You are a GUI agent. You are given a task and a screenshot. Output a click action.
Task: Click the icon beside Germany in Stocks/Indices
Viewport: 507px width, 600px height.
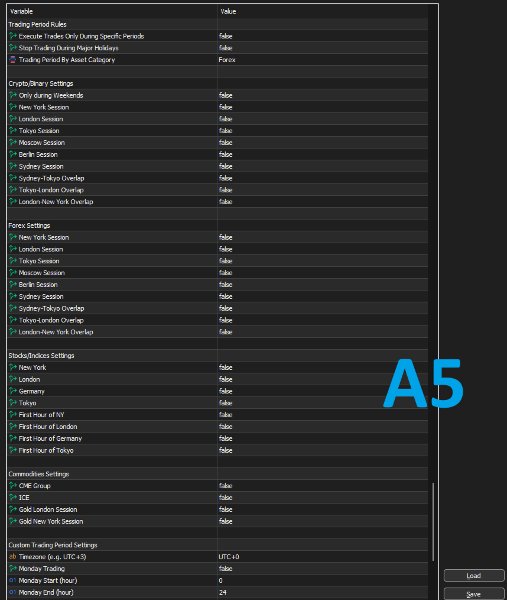(13, 391)
